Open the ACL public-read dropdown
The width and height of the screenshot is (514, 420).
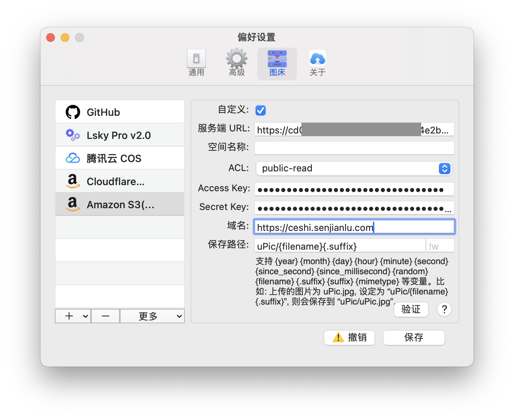[354, 169]
